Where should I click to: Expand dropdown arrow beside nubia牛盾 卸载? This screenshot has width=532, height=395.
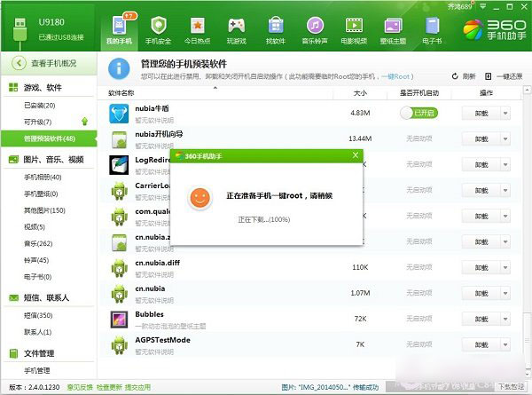point(505,113)
